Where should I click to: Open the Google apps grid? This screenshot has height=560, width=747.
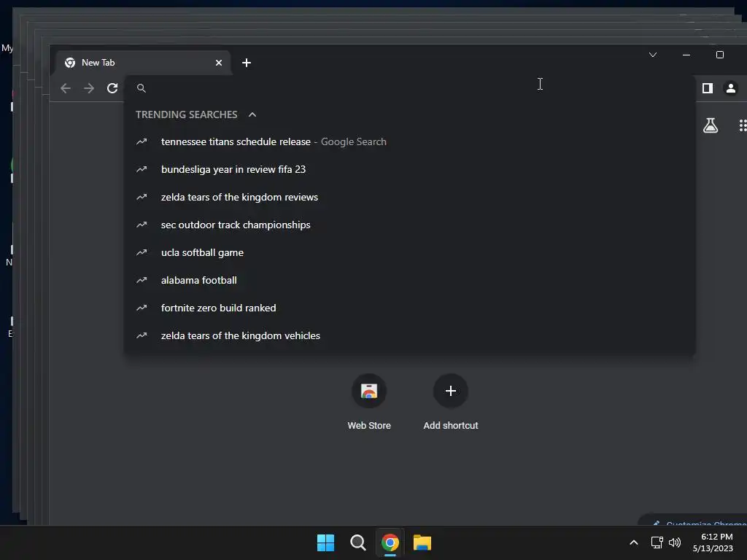point(742,125)
